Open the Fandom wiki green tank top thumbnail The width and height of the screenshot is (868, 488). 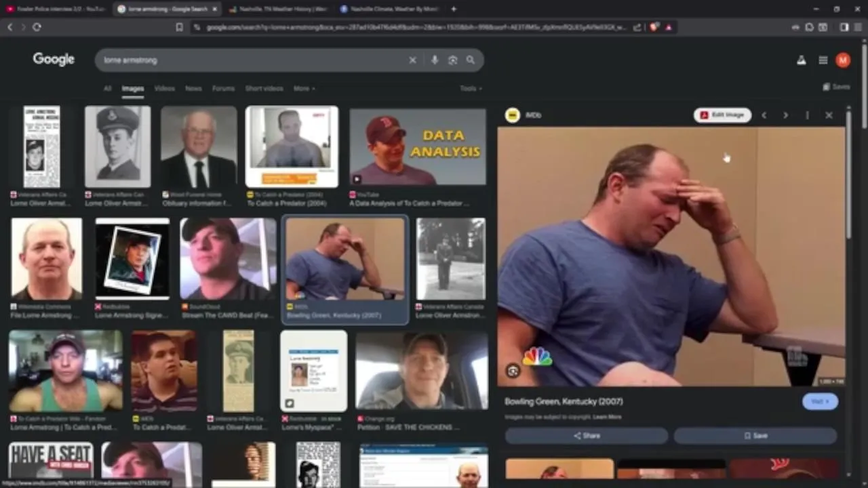pyautogui.click(x=66, y=371)
